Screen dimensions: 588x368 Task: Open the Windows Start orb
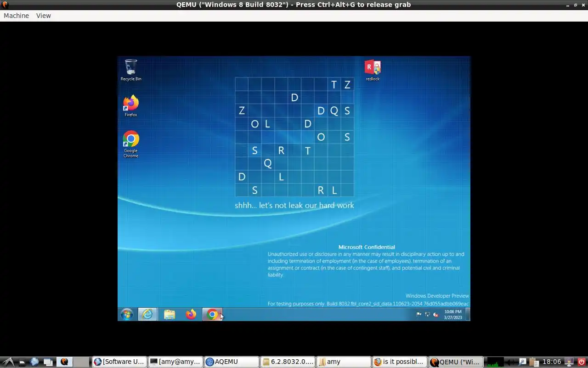pos(127,314)
